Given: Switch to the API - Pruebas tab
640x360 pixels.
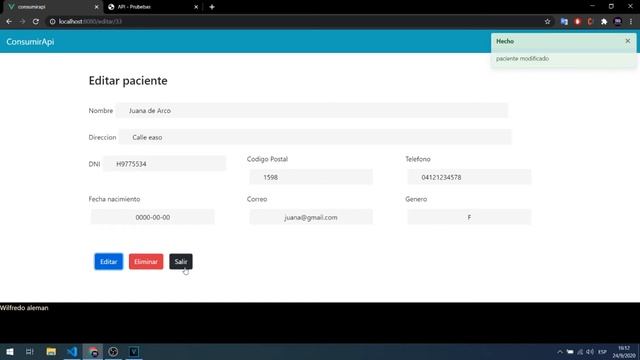Looking at the screenshot, I should coord(153,7).
